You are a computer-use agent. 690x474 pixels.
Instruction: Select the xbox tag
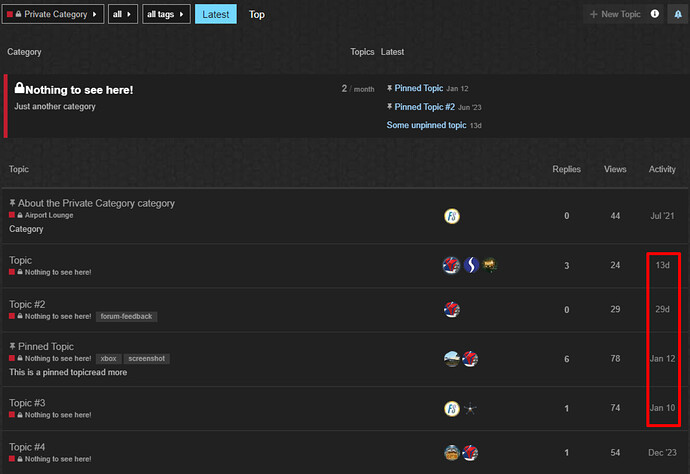coord(108,359)
